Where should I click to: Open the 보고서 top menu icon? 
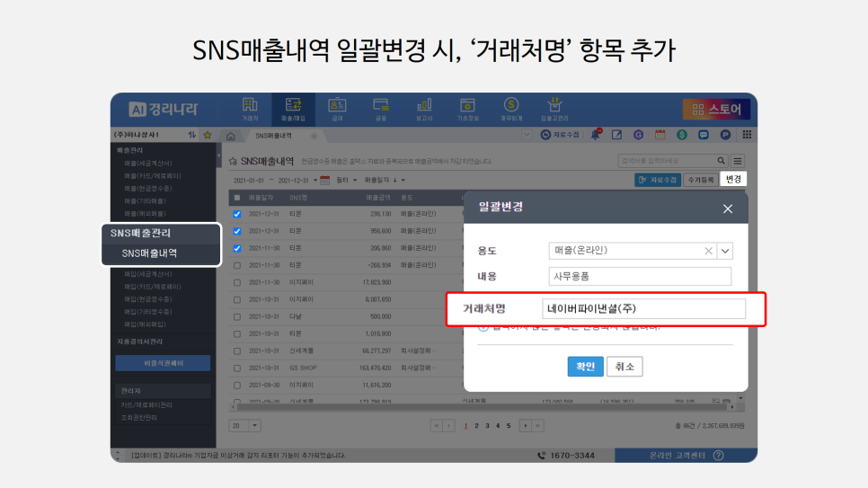tap(424, 109)
